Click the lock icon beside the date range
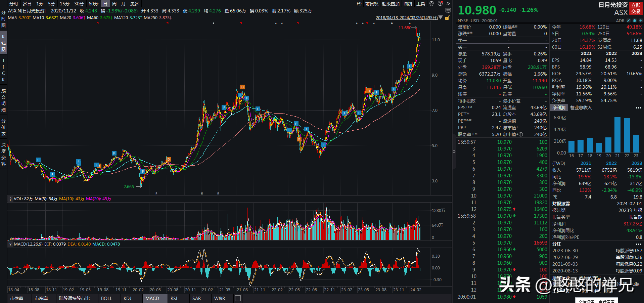The image size is (644, 303). pyautogui.click(x=447, y=18)
